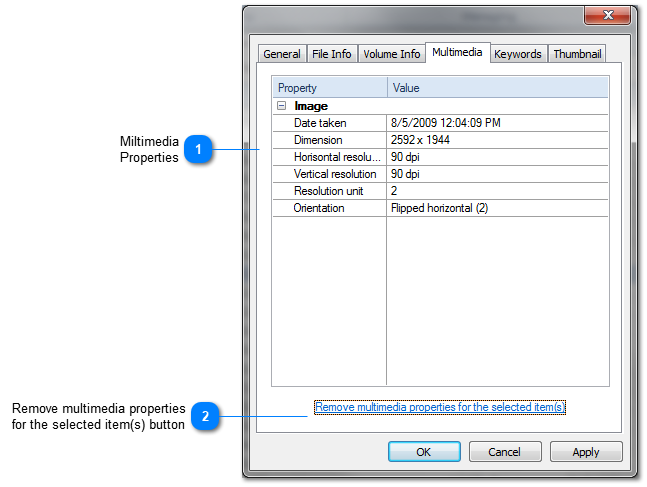Collapse the Image property group
Viewport: 647px width, 487px height.
[282, 106]
